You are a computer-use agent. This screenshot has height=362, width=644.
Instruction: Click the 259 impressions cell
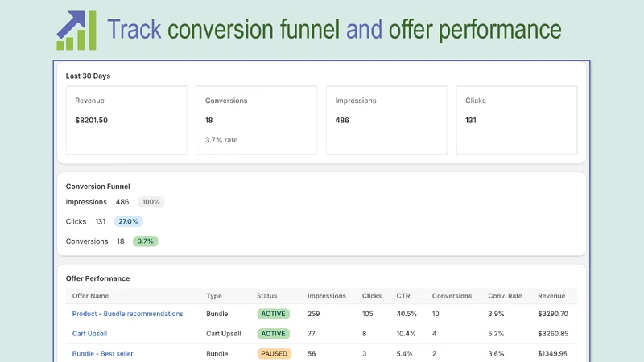[x=314, y=314]
